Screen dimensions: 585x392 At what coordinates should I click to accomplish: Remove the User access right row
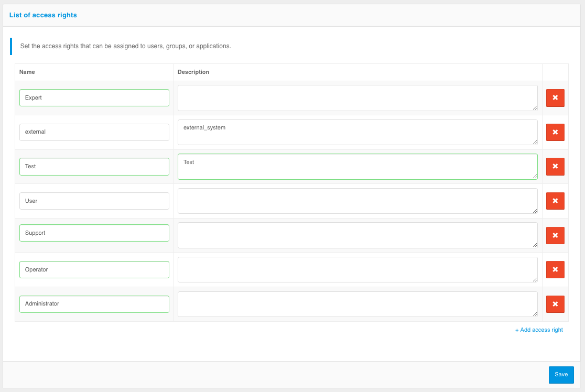click(555, 201)
